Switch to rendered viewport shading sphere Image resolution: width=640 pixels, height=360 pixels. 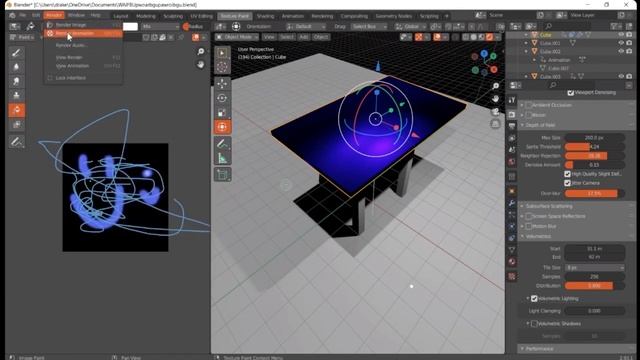tap(489, 37)
